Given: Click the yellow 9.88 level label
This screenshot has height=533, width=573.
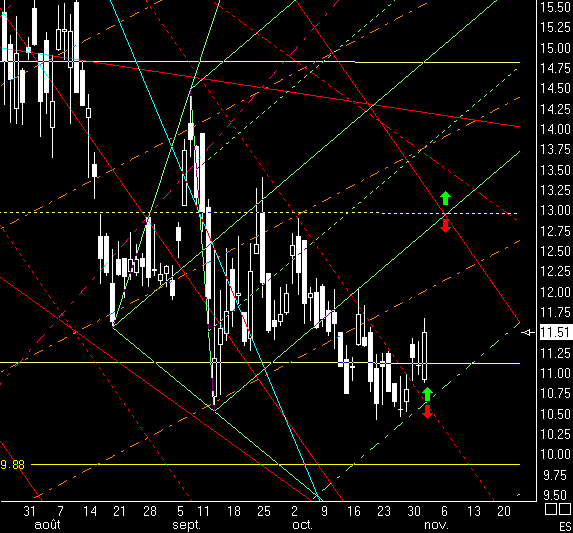Looking at the screenshot, I should (x=12, y=465).
